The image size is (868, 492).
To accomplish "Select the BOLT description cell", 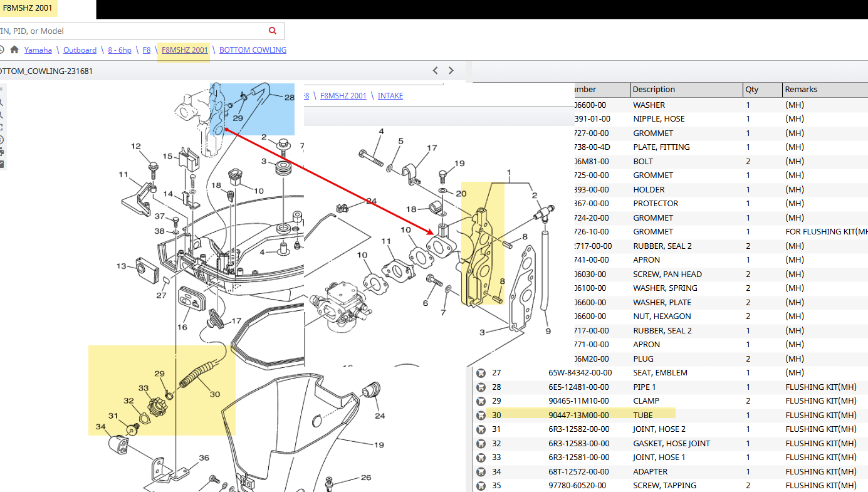I will (644, 161).
